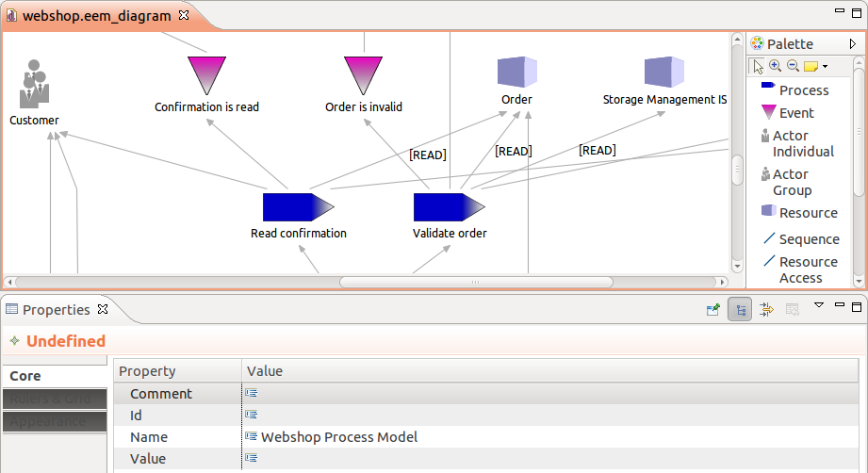Image resolution: width=868 pixels, height=473 pixels.
Task: Click the zoom in magnifier in Palette
Action: (775, 66)
